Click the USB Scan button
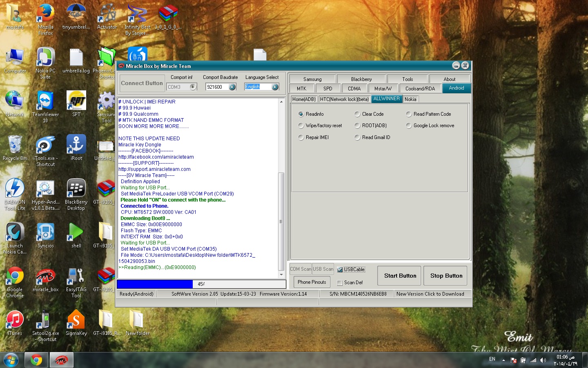 tap(323, 269)
